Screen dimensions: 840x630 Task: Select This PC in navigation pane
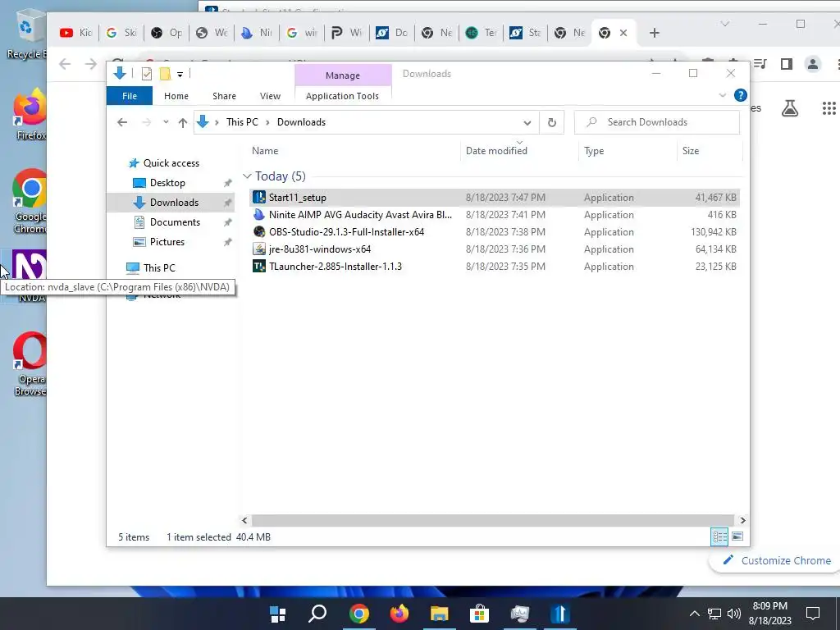coord(159,268)
